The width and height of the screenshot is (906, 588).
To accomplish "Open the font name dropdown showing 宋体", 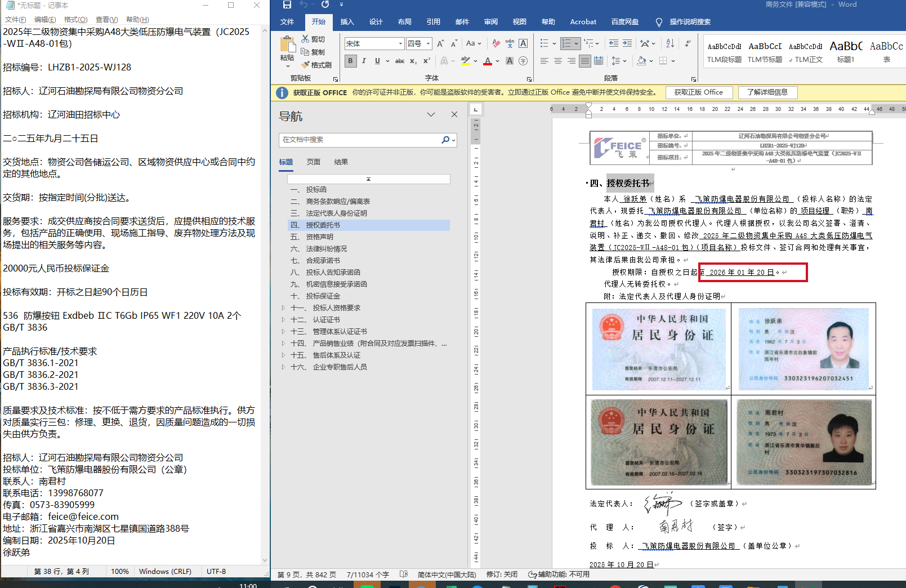I will coord(401,43).
